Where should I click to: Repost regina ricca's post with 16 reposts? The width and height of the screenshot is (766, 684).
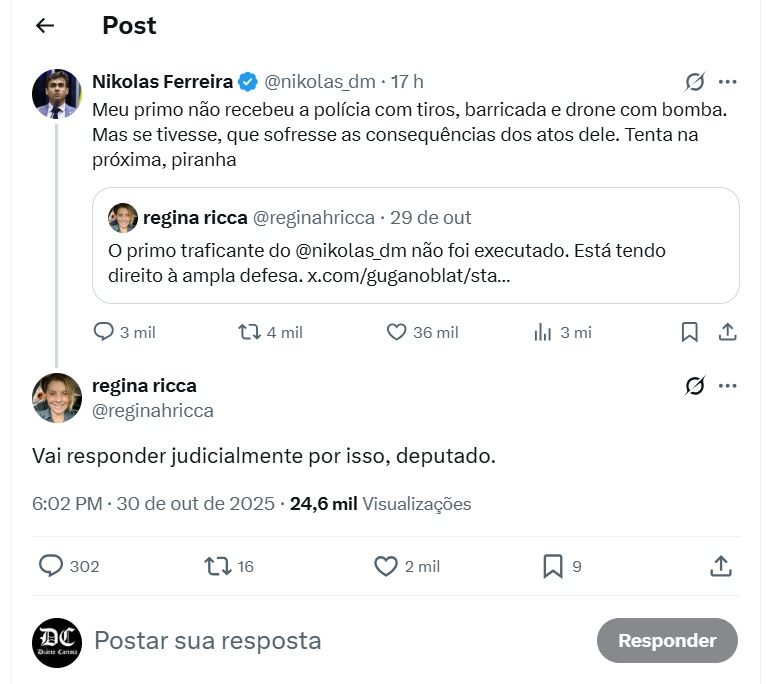(x=229, y=566)
